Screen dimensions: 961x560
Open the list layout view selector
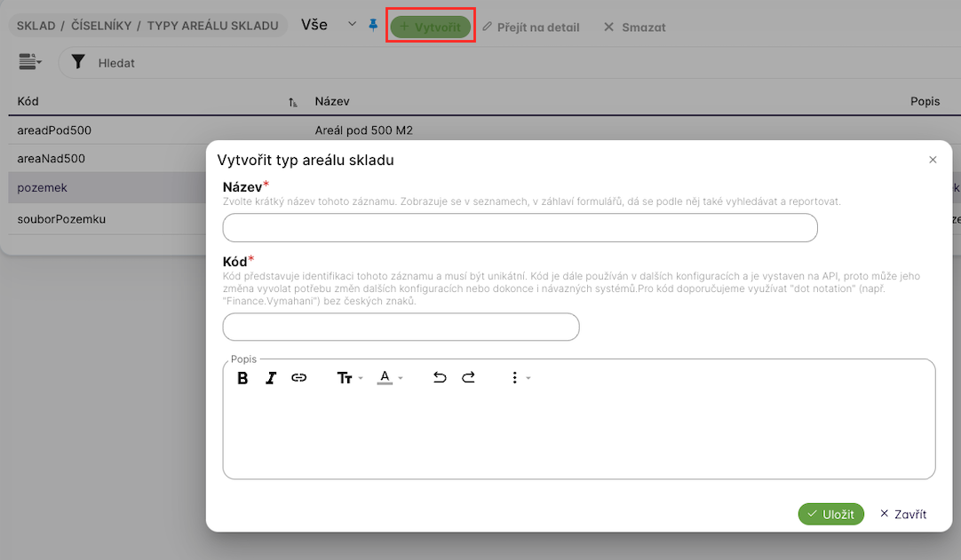pyautogui.click(x=30, y=62)
